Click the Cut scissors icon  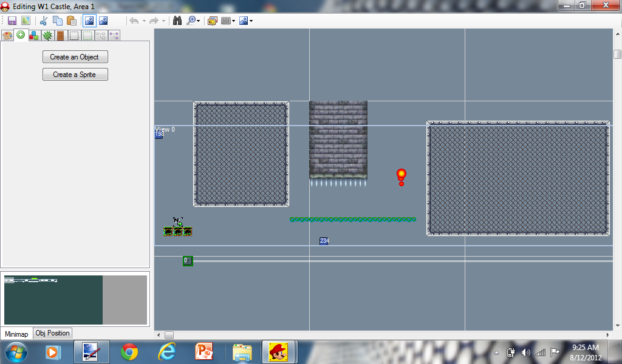click(x=44, y=21)
